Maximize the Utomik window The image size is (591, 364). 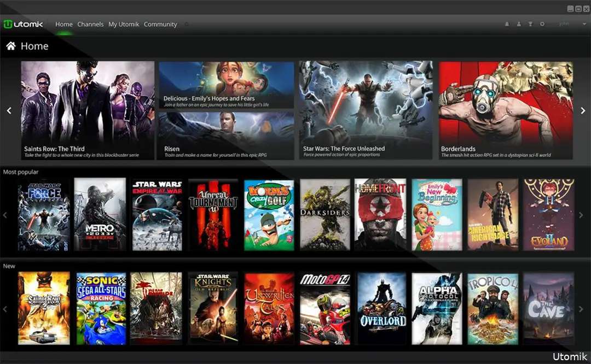coord(578,9)
